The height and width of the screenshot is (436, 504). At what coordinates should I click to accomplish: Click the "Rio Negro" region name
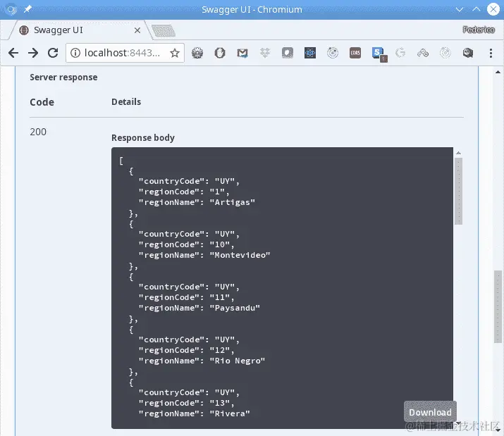click(238, 361)
